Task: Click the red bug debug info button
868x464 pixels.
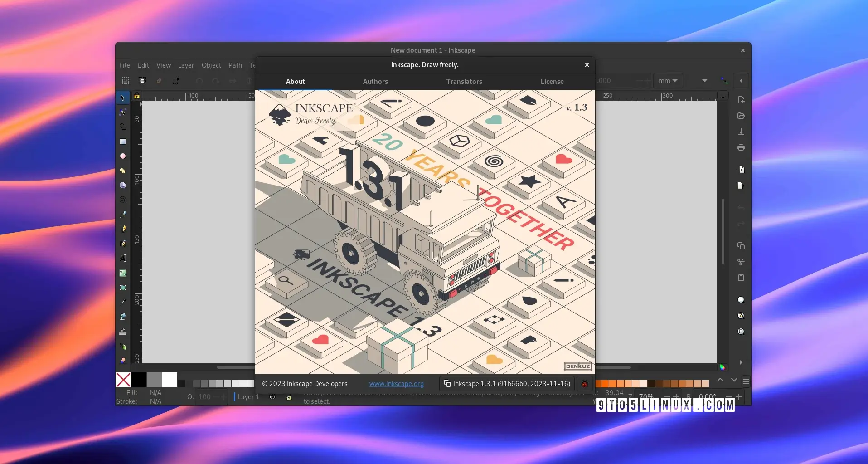Action: pyautogui.click(x=585, y=384)
